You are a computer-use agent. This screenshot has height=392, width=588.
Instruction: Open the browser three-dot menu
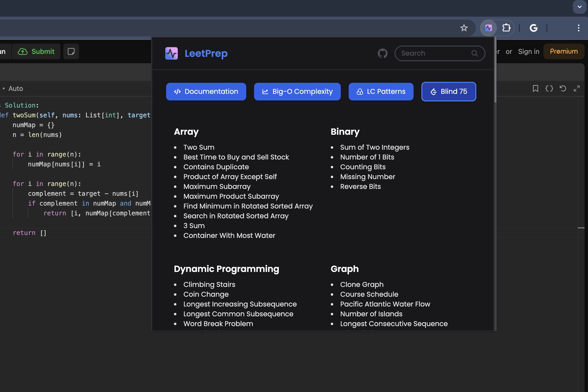578,28
